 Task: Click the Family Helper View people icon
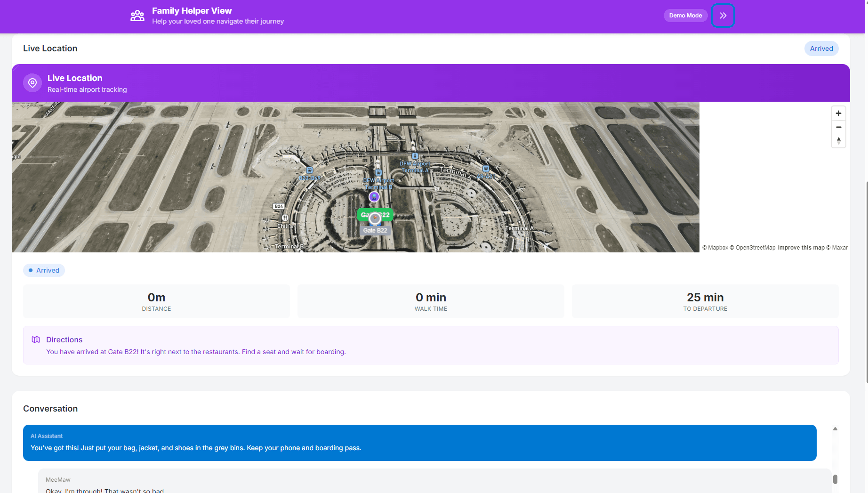pyautogui.click(x=137, y=16)
